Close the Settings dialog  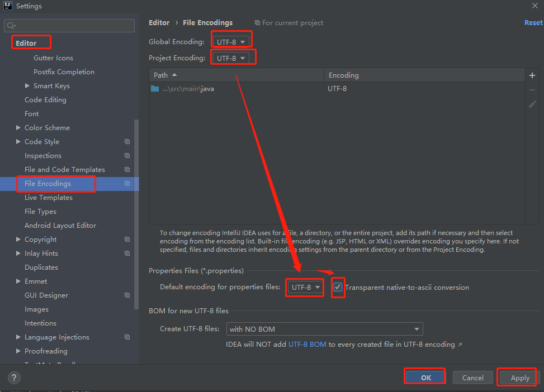(x=534, y=6)
